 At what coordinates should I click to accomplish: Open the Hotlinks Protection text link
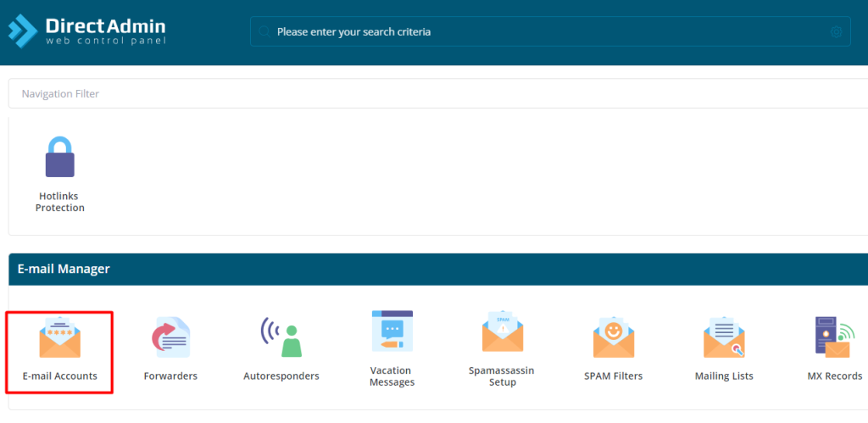[59, 202]
